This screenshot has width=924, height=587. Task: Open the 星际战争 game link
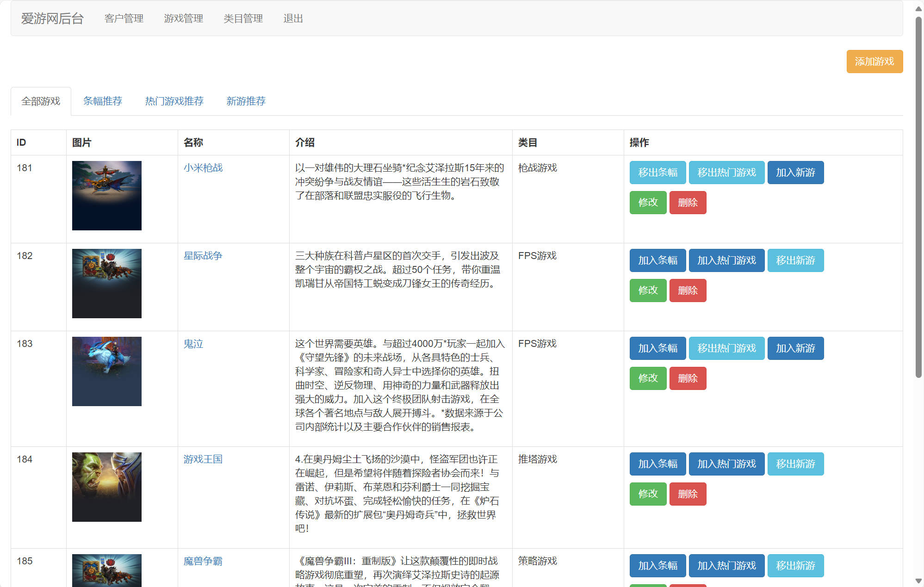pyautogui.click(x=204, y=256)
